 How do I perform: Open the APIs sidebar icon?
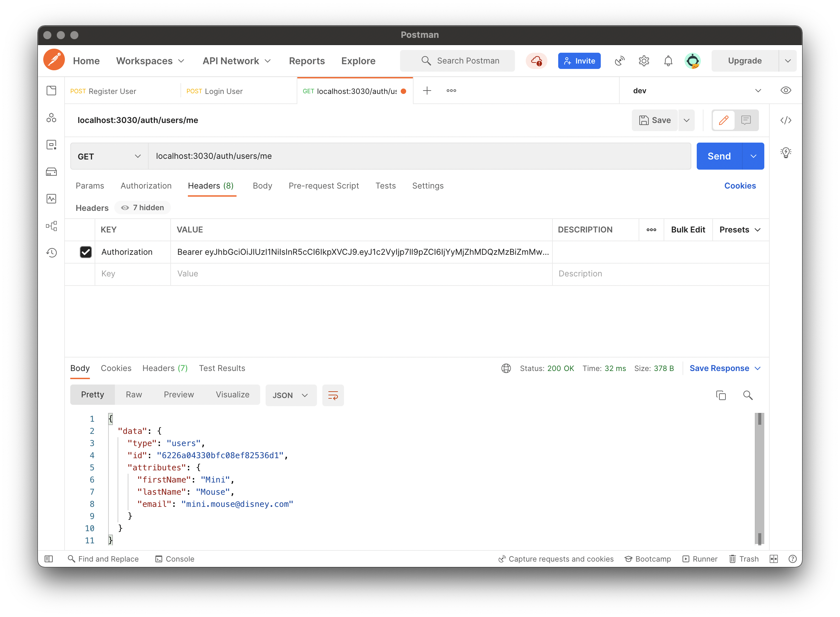pyautogui.click(x=52, y=118)
